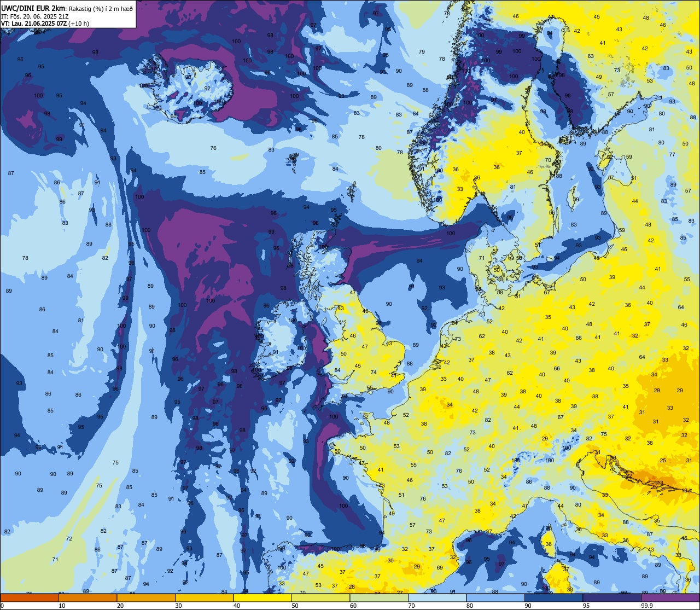This screenshot has width=700, height=610.
Task: Select the 70–80 light blue legend swatch
Action: pyautogui.click(x=437, y=598)
